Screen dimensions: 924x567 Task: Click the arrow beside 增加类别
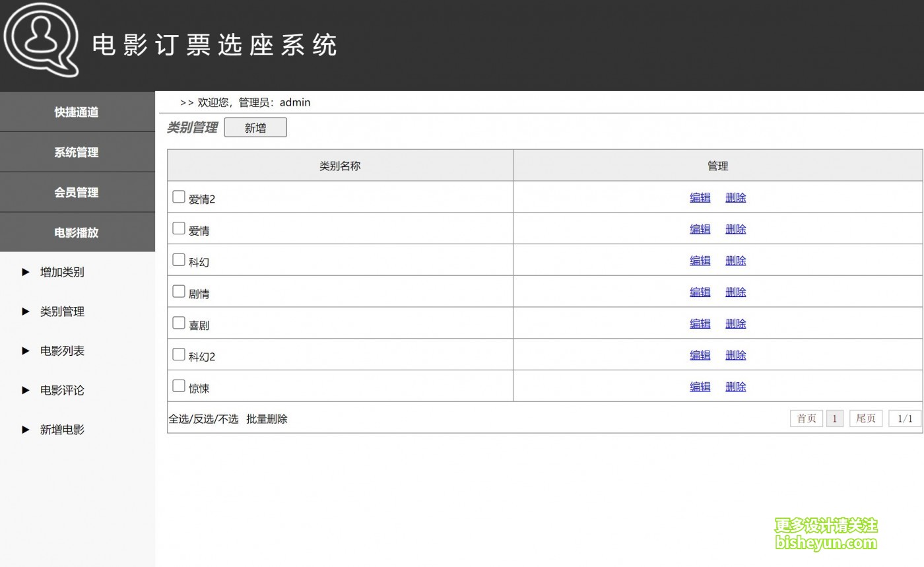click(26, 272)
